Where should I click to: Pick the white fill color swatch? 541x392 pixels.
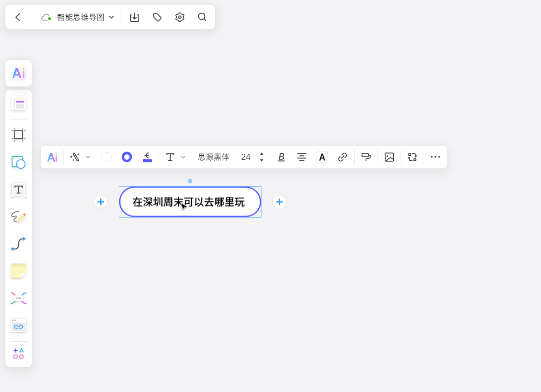click(106, 157)
